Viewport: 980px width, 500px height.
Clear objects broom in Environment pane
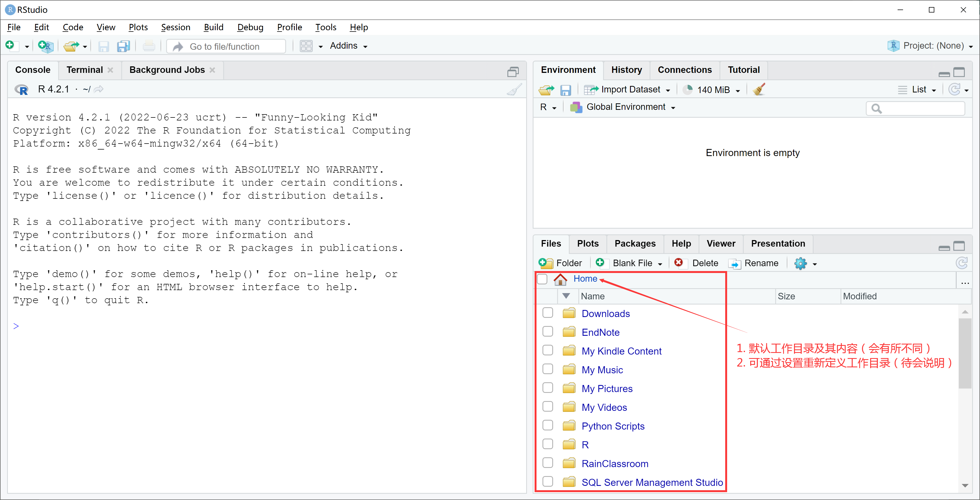point(759,89)
